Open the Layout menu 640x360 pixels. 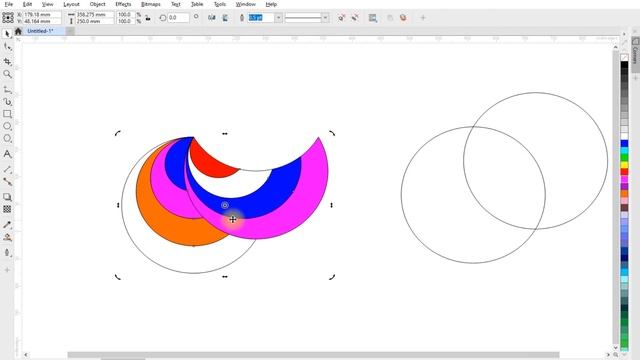coord(71,4)
